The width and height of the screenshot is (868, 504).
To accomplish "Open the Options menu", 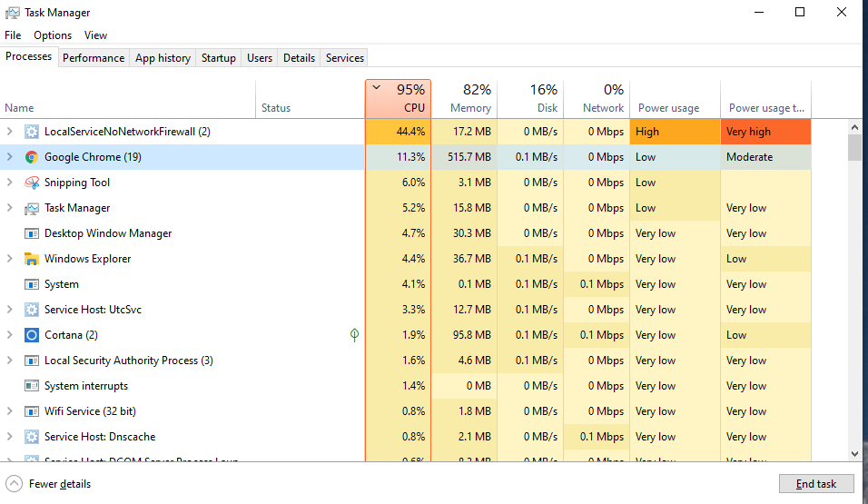I will click(x=53, y=35).
